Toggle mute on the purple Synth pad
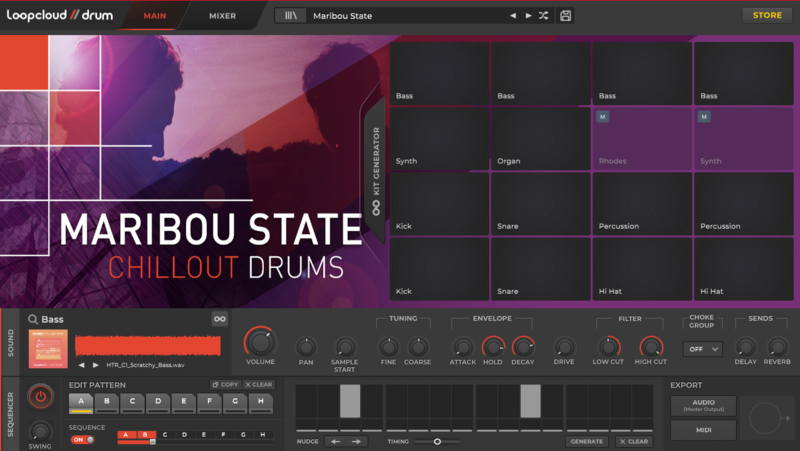The image size is (800, 451). (705, 117)
